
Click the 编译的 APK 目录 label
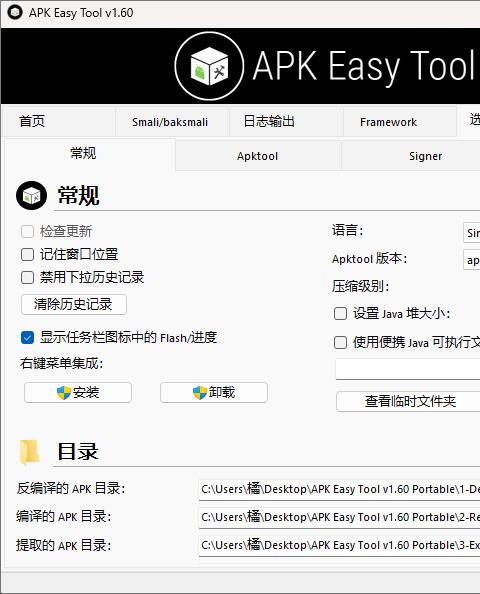[x=64, y=517]
